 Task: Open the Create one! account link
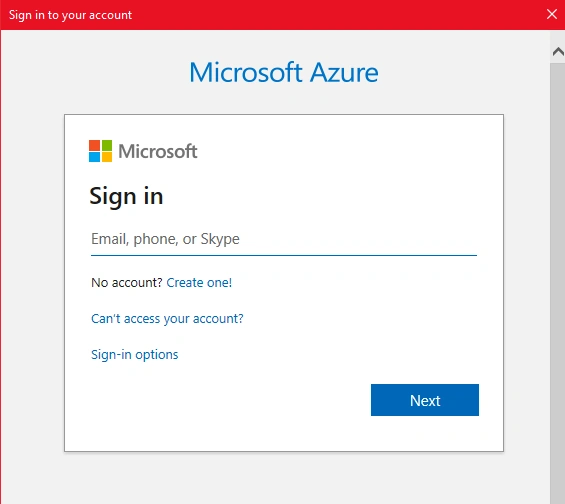tap(199, 282)
